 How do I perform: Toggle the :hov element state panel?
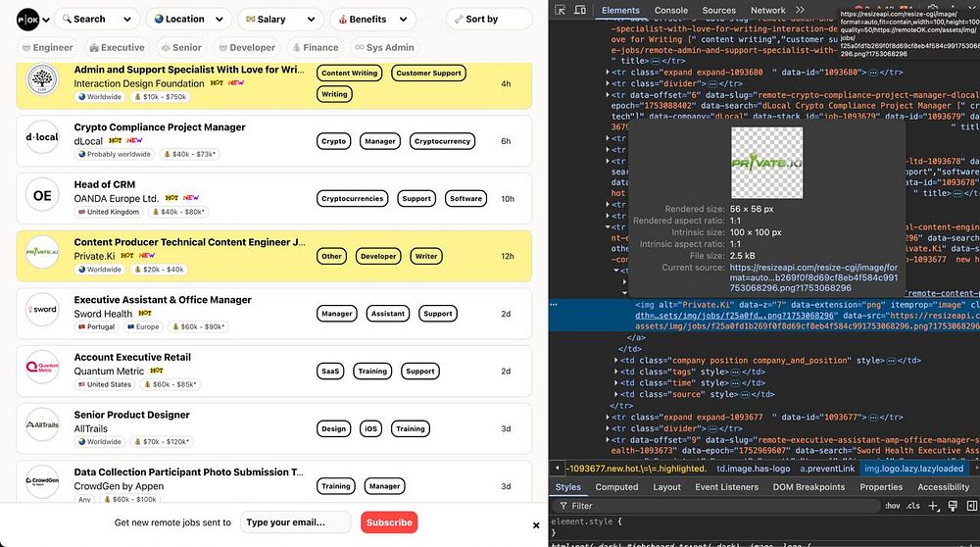[892, 506]
